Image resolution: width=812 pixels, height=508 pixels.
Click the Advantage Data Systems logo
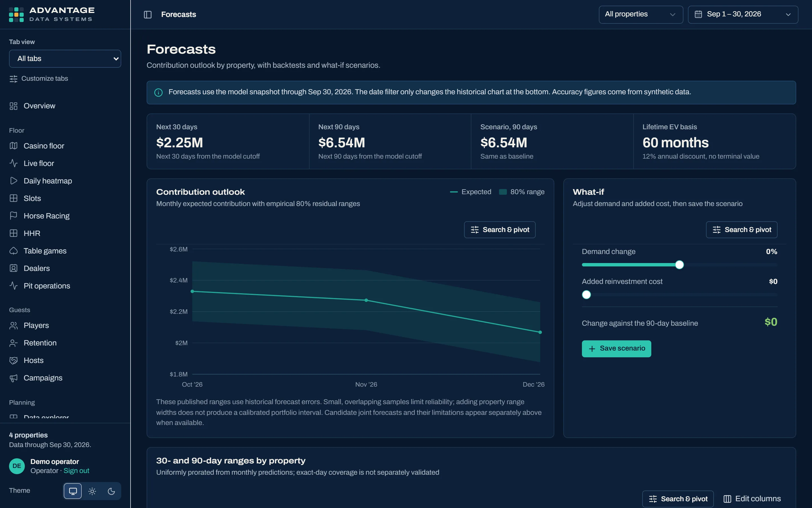(52, 14)
